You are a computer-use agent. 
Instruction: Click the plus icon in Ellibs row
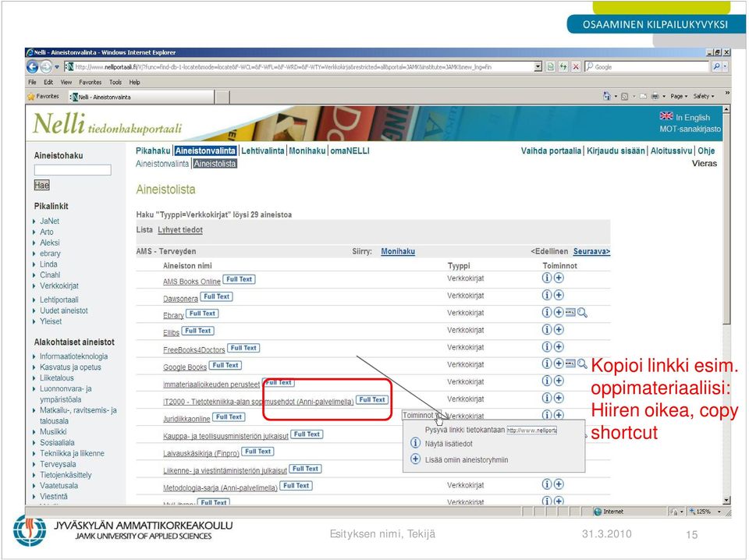559,329
